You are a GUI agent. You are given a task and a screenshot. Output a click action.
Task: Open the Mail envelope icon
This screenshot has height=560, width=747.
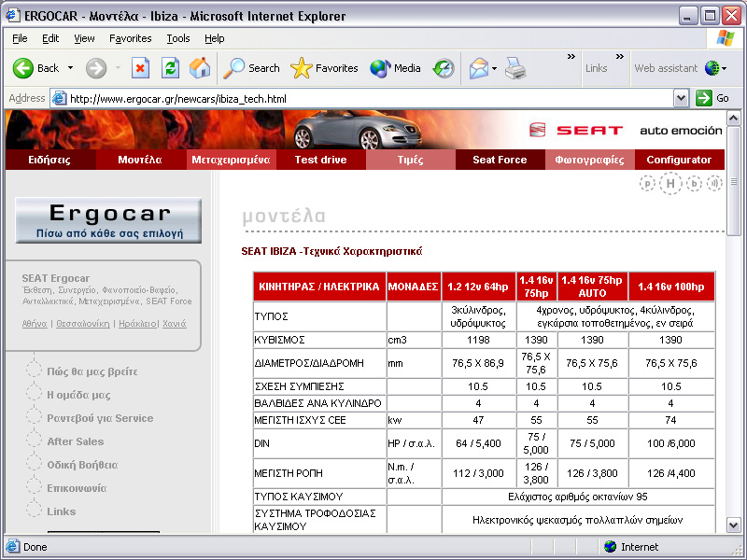click(479, 68)
